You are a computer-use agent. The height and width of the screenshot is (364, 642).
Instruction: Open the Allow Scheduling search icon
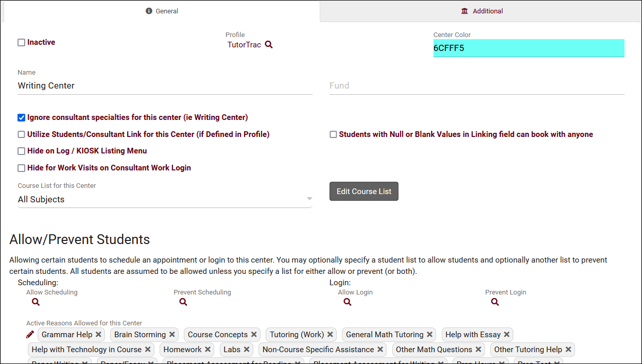pos(36,302)
